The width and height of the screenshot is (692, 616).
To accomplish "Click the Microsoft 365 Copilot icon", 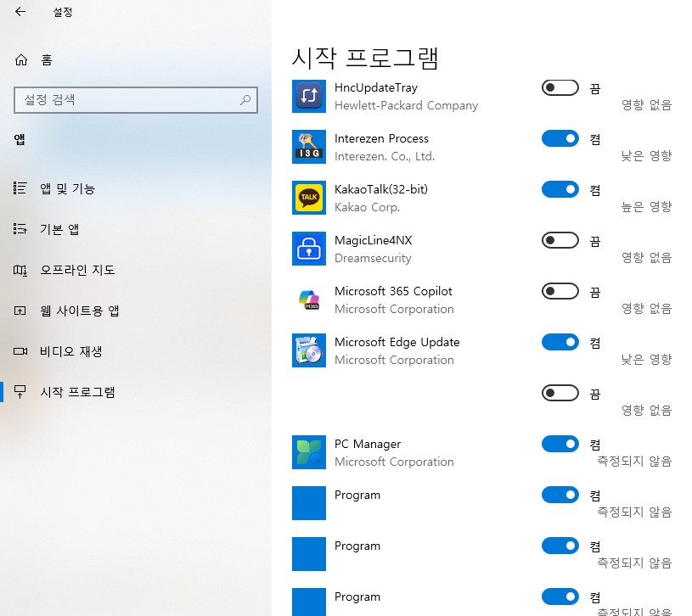I will pyautogui.click(x=308, y=300).
